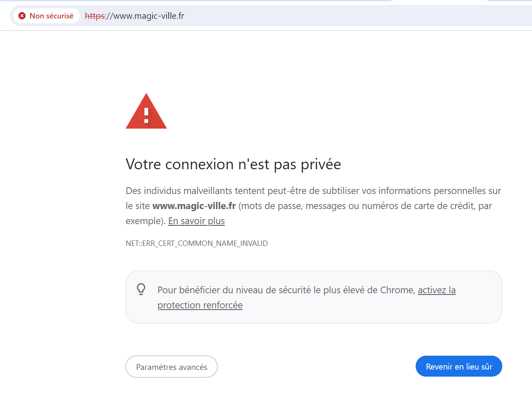Click empty space in the address bar
This screenshot has width=532, height=398.
pyautogui.click(x=335, y=16)
